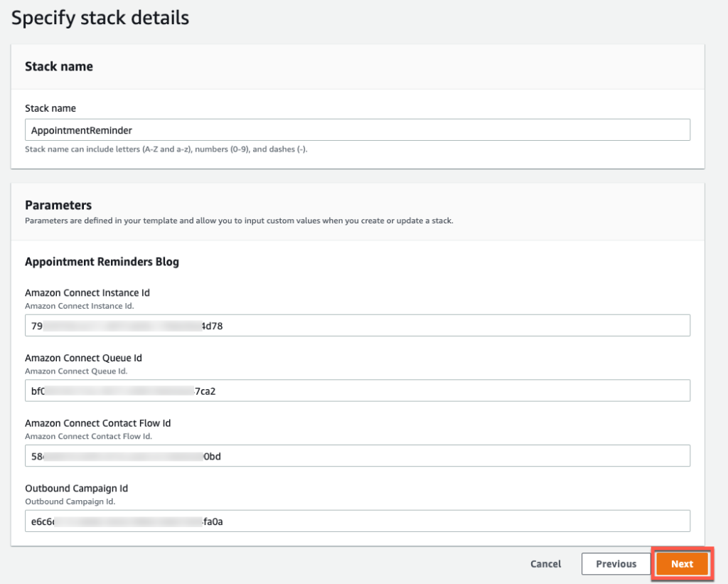
Task: Click the Appointment Reminders Blog heading
Action: [x=102, y=262]
